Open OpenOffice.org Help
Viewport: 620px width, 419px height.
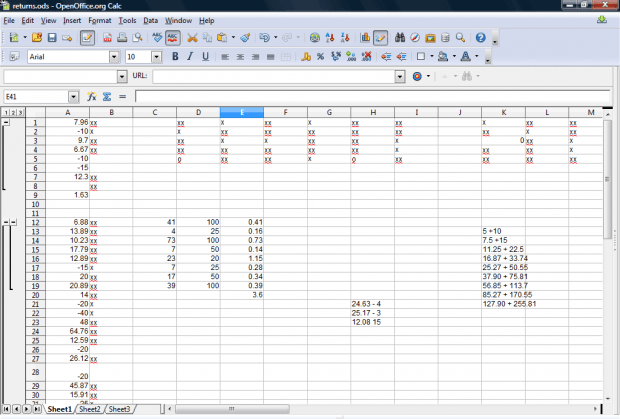pyautogui.click(x=480, y=38)
